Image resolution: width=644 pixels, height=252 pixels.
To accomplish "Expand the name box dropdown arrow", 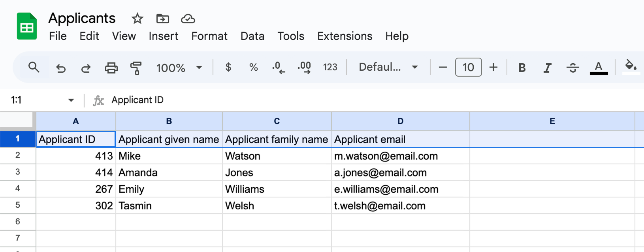I will point(71,100).
